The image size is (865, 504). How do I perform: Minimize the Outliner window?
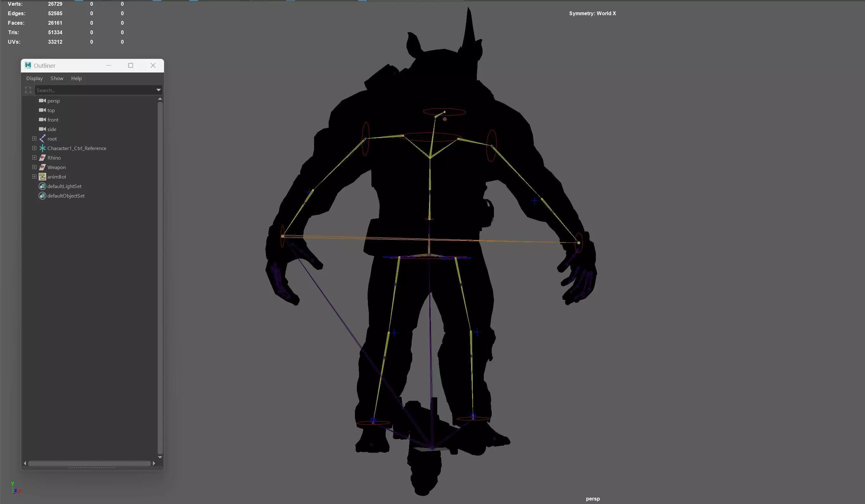109,65
